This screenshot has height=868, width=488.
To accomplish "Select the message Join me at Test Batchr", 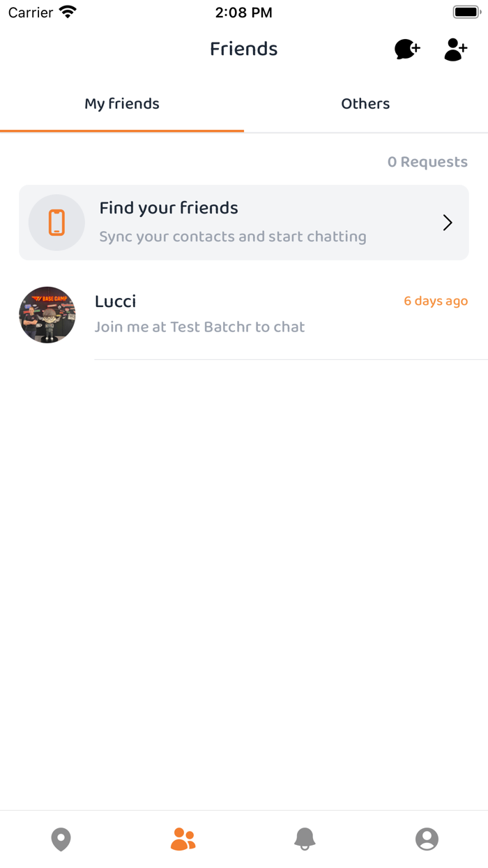I will [x=200, y=327].
